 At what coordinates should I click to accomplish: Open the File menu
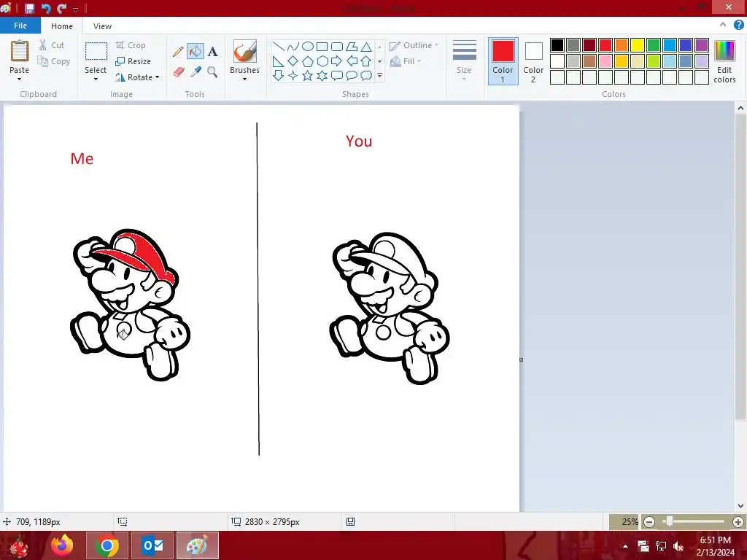pyautogui.click(x=20, y=26)
